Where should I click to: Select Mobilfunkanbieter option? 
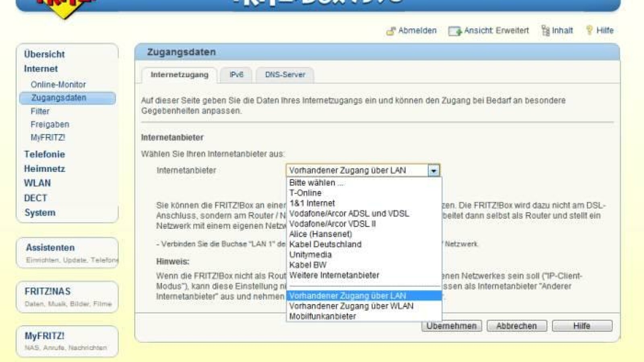[364, 316]
